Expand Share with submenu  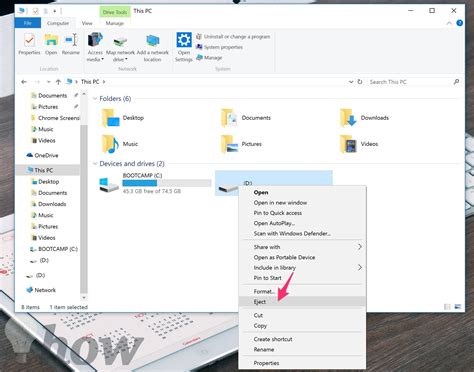pyautogui.click(x=302, y=247)
